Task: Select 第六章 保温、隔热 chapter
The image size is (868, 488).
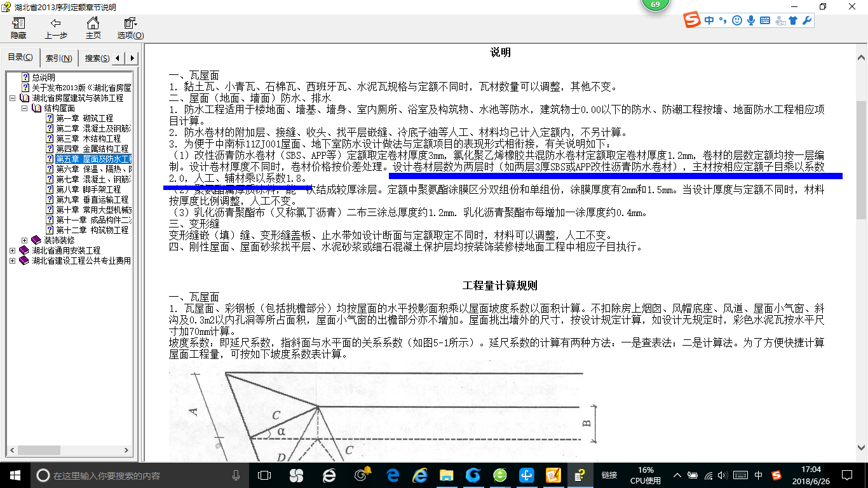Action: (93, 169)
